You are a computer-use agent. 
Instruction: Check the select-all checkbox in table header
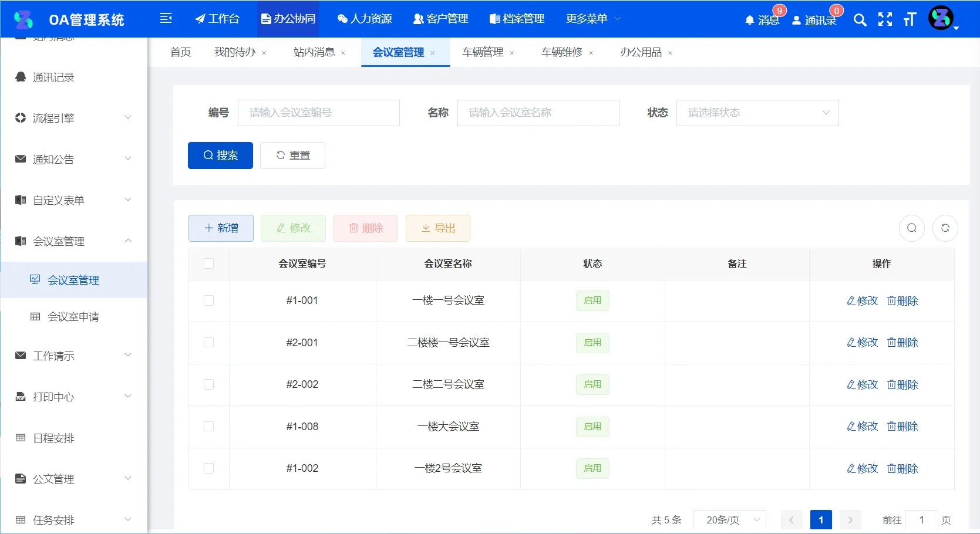pyautogui.click(x=209, y=263)
